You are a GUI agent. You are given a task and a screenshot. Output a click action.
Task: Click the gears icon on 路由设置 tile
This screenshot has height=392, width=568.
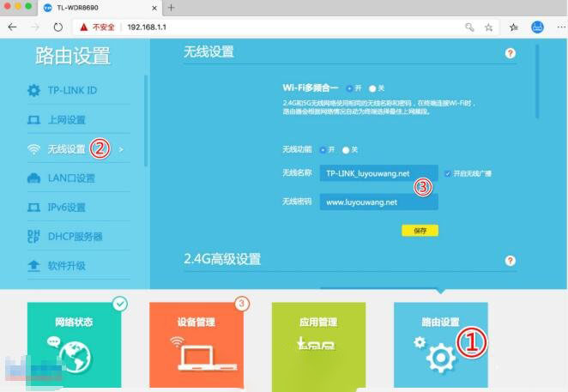[x=435, y=354]
